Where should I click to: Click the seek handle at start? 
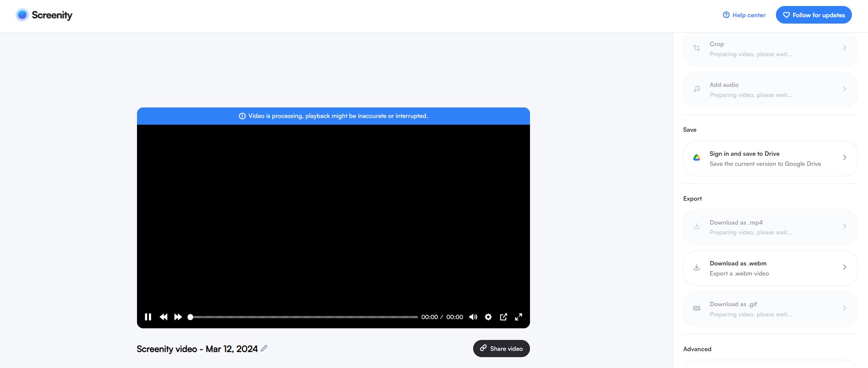[190, 317]
